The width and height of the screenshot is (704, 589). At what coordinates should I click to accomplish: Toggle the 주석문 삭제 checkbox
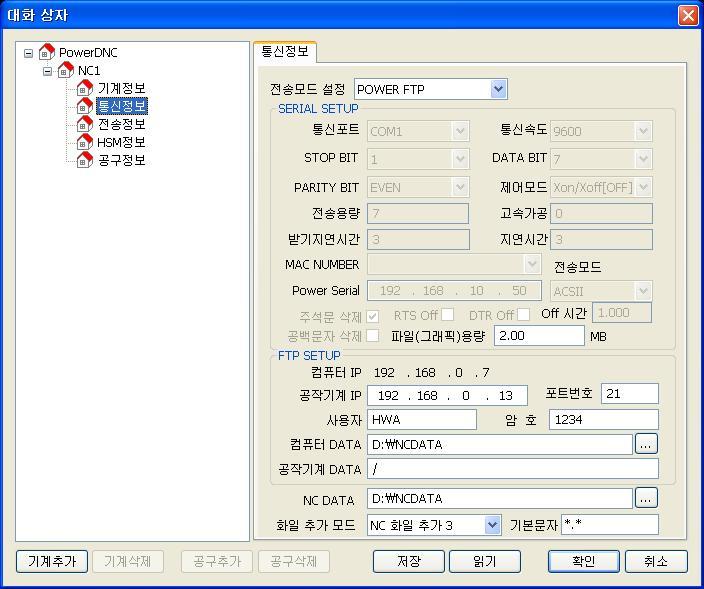pos(373,316)
